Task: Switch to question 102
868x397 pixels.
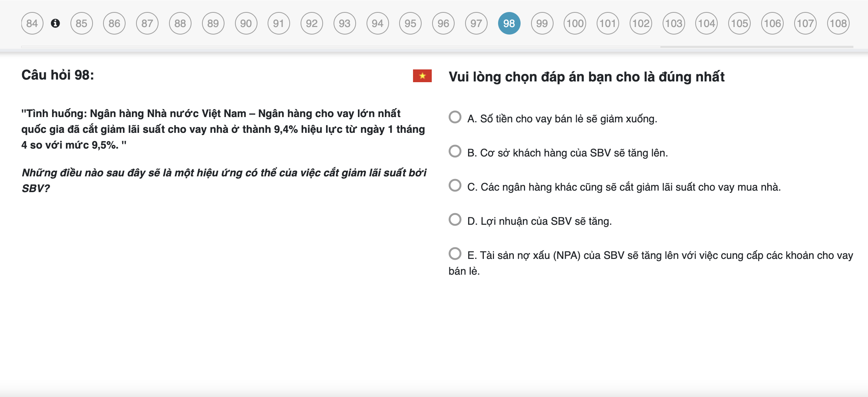Action: click(641, 23)
